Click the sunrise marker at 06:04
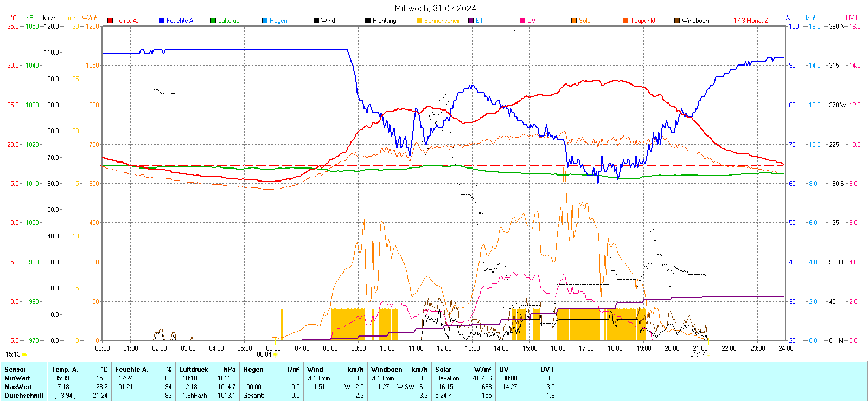 click(x=275, y=354)
